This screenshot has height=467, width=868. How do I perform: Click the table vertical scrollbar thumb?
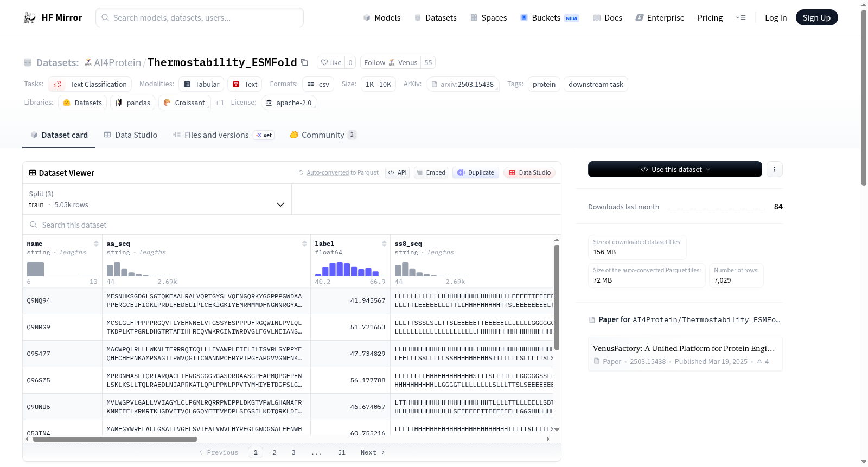557,297
